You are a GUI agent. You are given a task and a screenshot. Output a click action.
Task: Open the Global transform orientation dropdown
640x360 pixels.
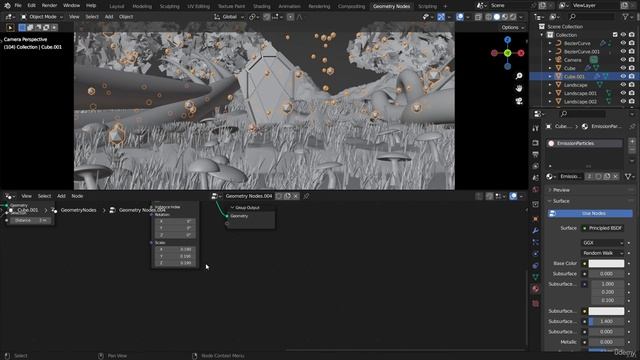[x=229, y=17]
